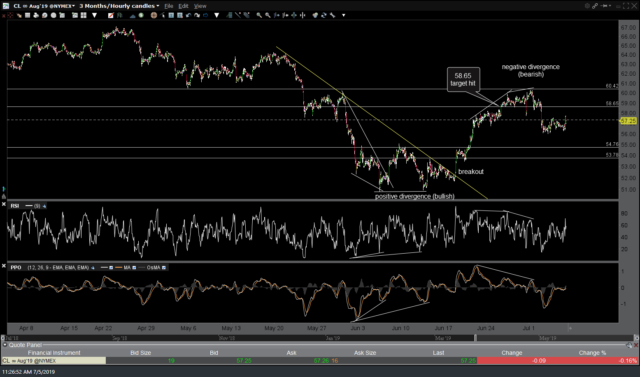
Task: Click the four-square grid layout icon
Action: click(84, 15)
